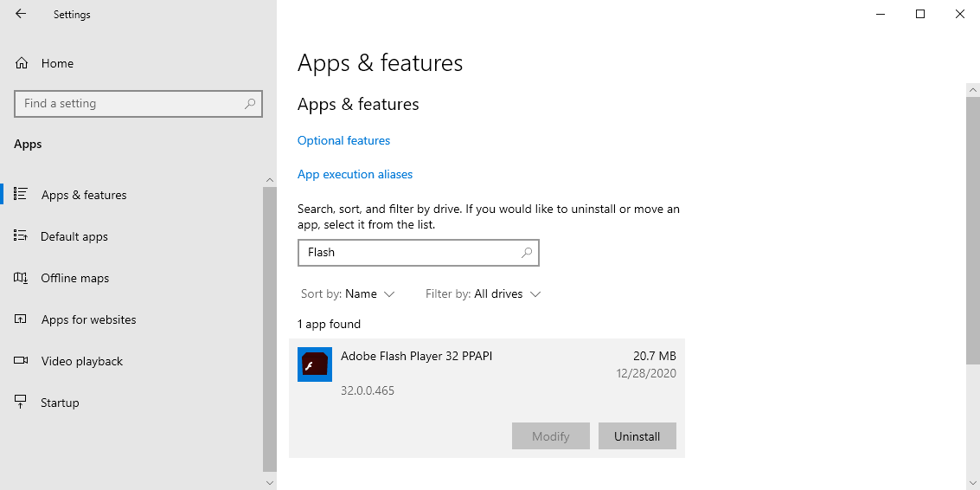
Task: Click the Video playback camera icon
Action: coord(21,360)
